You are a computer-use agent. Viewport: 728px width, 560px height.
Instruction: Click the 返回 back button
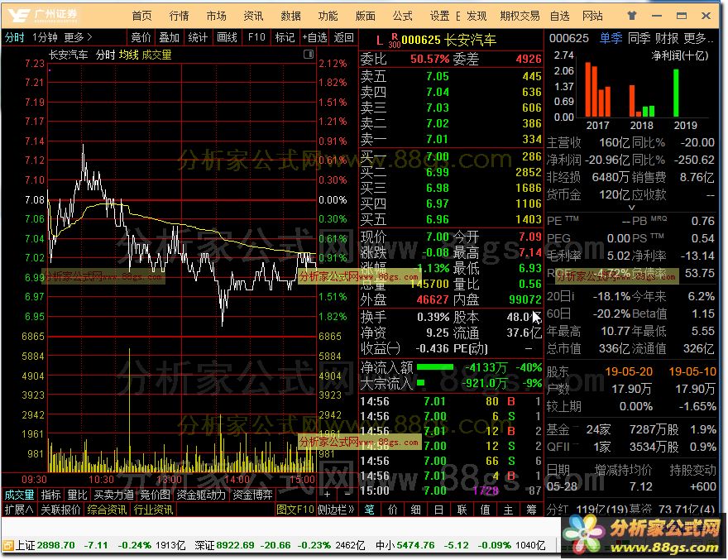343,37
